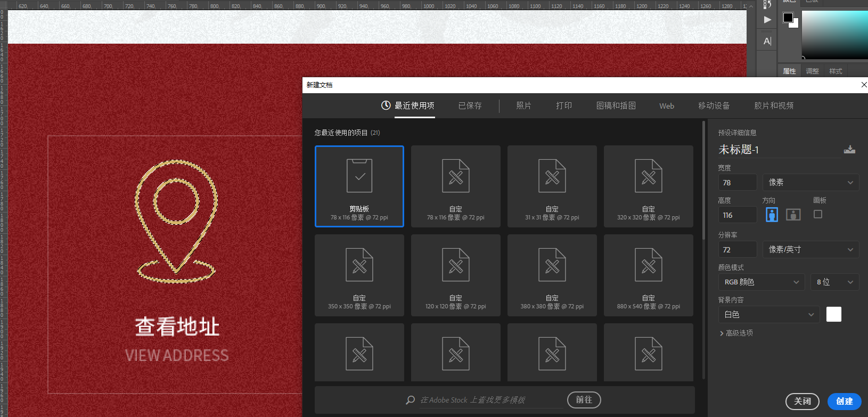
Task: Switch to the 已保存 tab
Action: (470, 105)
